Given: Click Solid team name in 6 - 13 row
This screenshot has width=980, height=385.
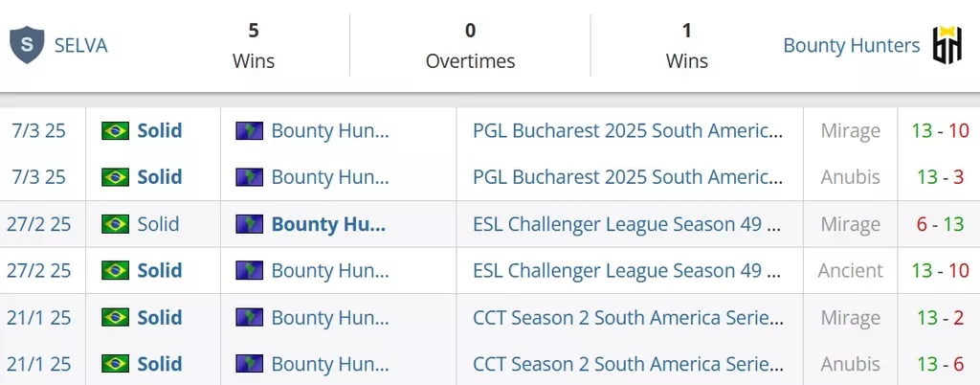Looking at the screenshot, I should [x=158, y=224].
